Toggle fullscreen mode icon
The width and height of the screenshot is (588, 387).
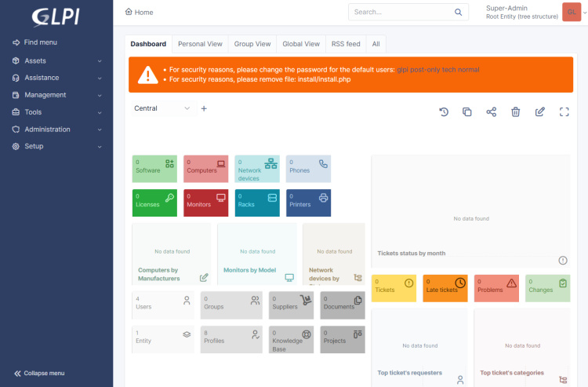[564, 112]
